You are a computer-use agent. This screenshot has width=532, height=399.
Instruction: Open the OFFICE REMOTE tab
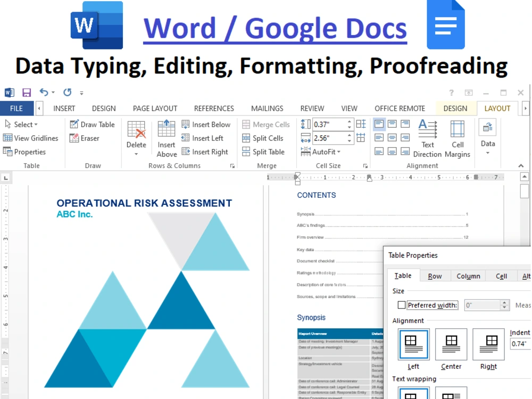pos(400,109)
